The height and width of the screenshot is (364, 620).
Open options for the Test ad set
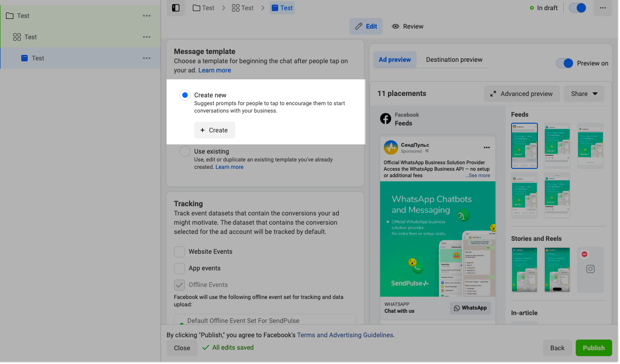point(147,37)
